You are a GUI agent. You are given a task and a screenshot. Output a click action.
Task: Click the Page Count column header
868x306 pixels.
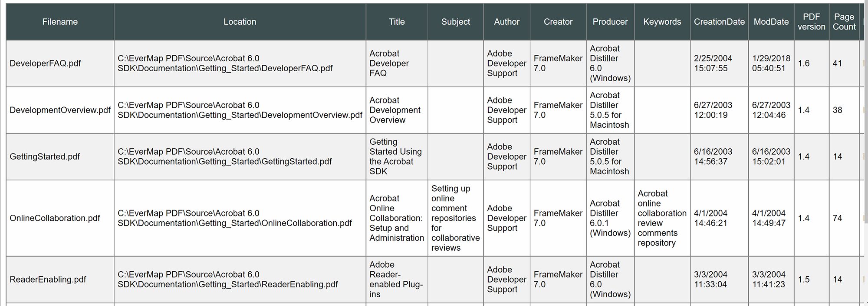844,22
